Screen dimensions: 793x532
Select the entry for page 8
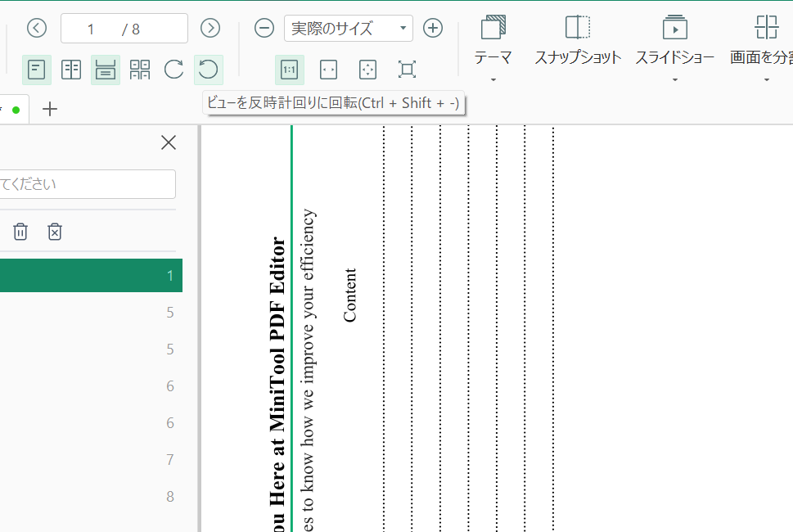(x=91, y=497)
